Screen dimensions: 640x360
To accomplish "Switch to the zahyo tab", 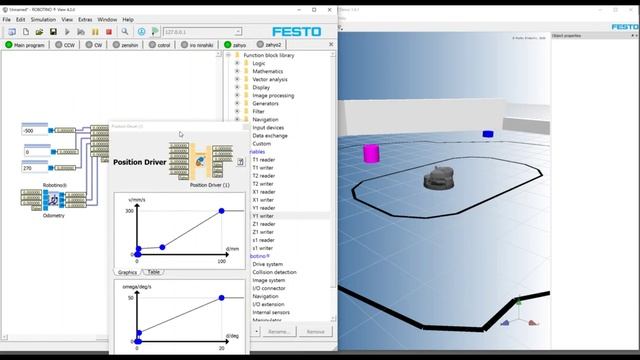I will [x=235, y=45].
